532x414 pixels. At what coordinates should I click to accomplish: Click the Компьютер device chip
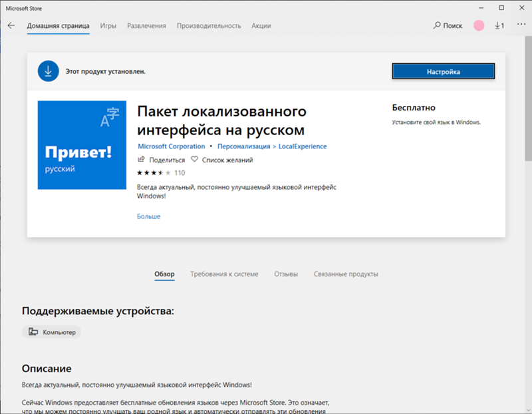pos(52,332)
